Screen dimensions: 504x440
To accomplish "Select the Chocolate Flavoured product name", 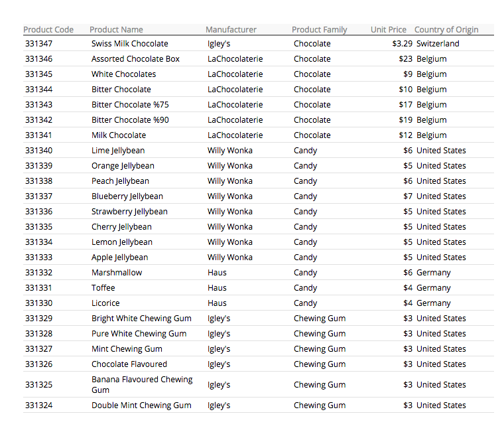I will [129, 364].
